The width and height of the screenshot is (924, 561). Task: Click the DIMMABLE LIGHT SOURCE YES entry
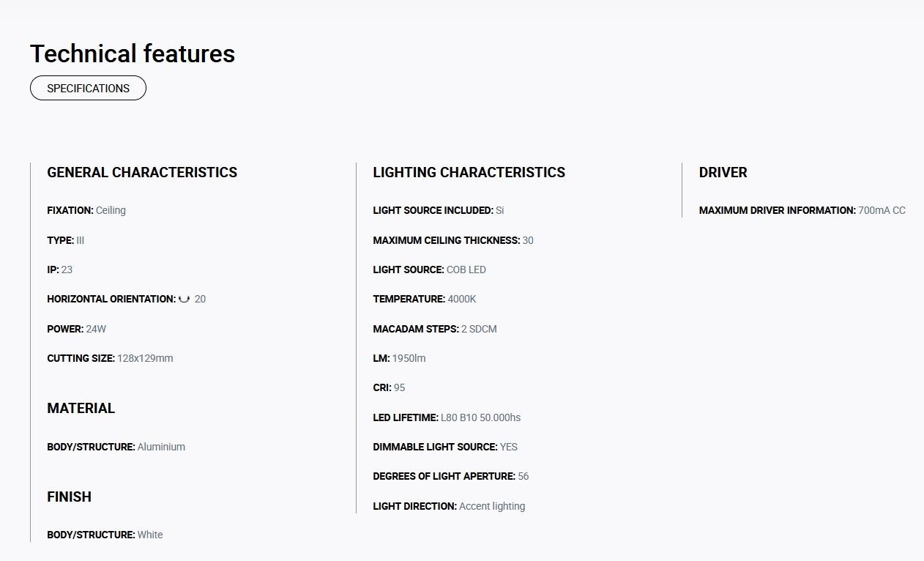445,447
